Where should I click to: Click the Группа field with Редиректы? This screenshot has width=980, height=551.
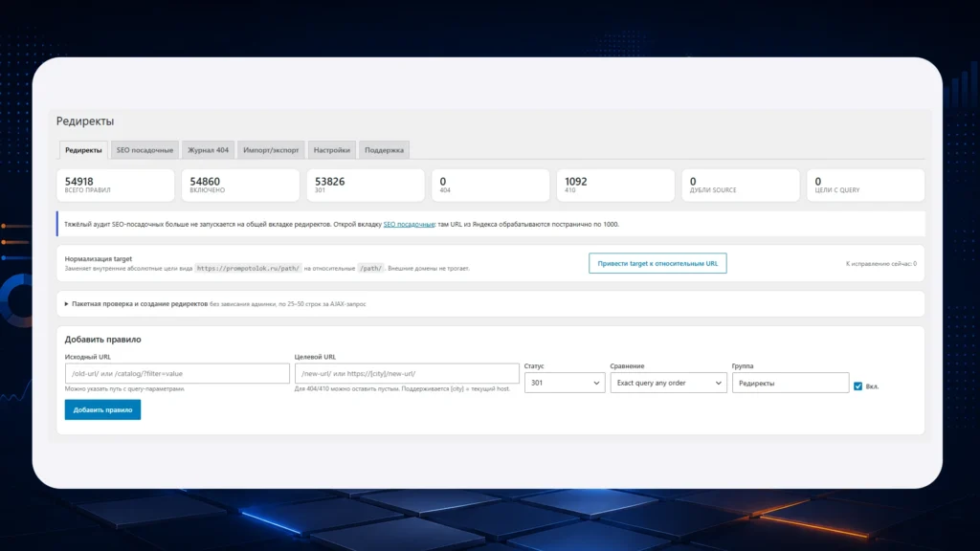click(x=791, y=383)
